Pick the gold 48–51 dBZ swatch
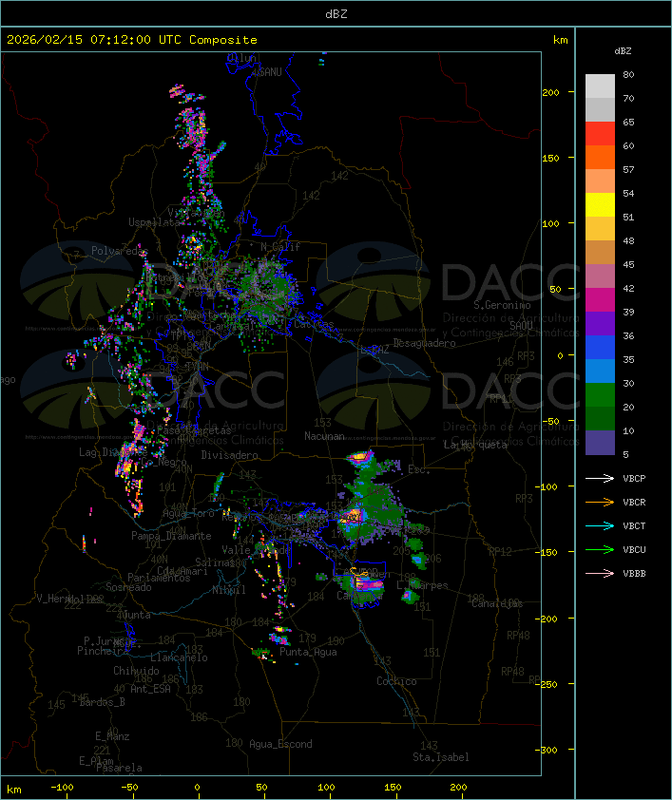Image resolution: width=672 pixels, height=800 pixels. pyautogui.click(x=600, y=229)
